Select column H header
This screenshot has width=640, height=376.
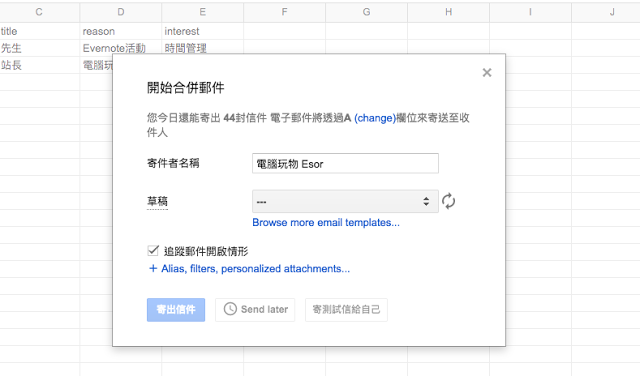tap(449, 12)
